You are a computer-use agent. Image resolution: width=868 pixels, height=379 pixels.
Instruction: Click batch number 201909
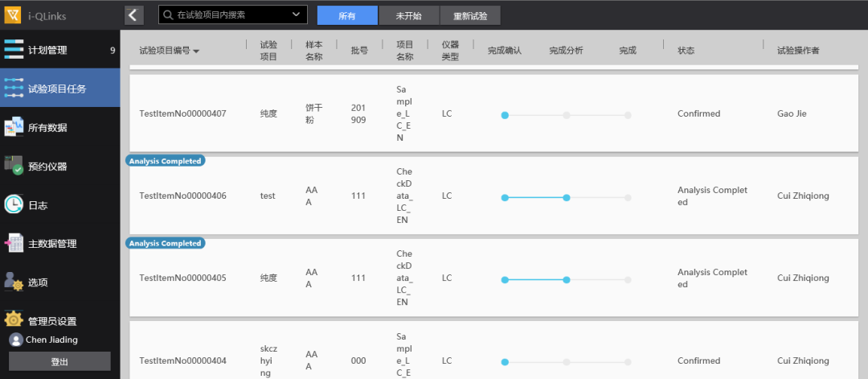pos(358,113)
